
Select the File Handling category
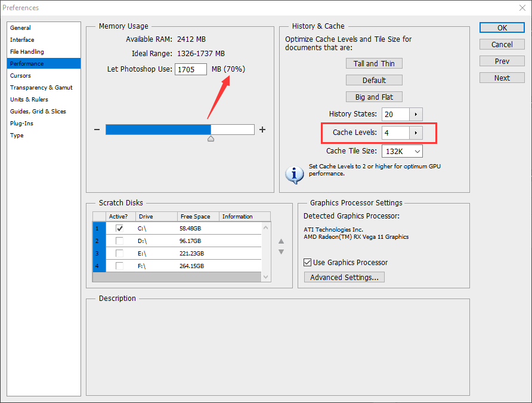tap(44, 51)
